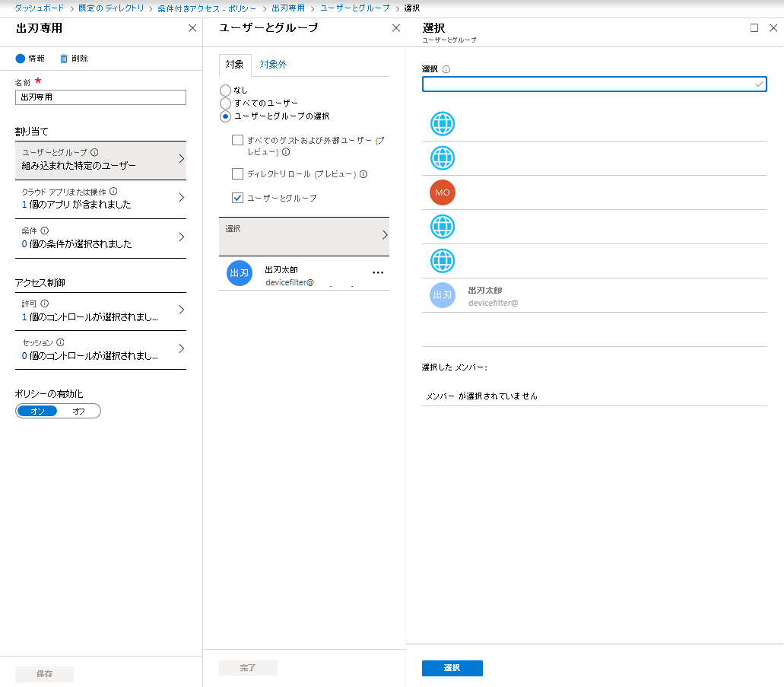Screen dimensions: 784x687
Task: Click the 情報 info icon
Action: pos(20,59)
